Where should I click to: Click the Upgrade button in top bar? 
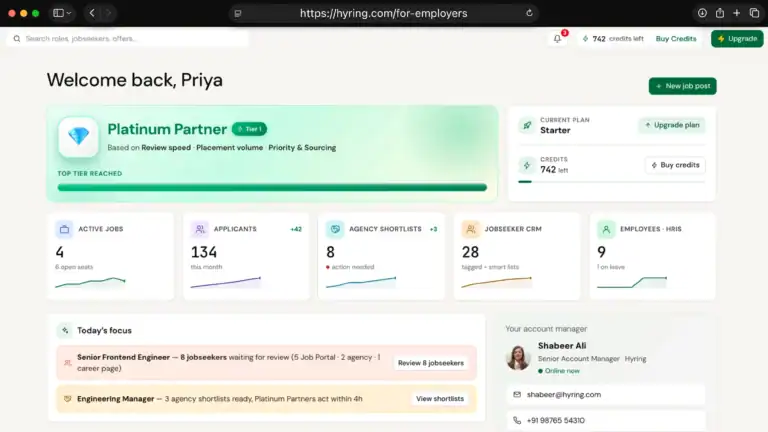pos(737,39)
